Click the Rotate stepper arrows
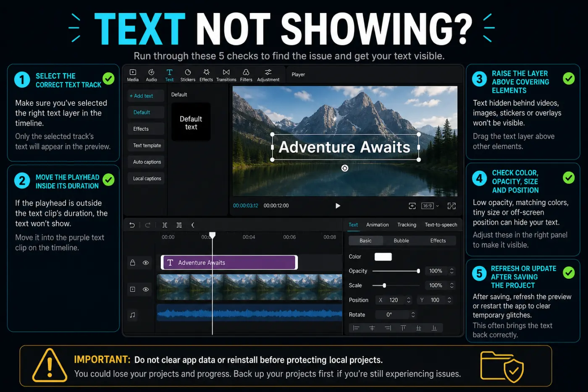Viewport: 588px width, 392px height. tap(413, 315)
